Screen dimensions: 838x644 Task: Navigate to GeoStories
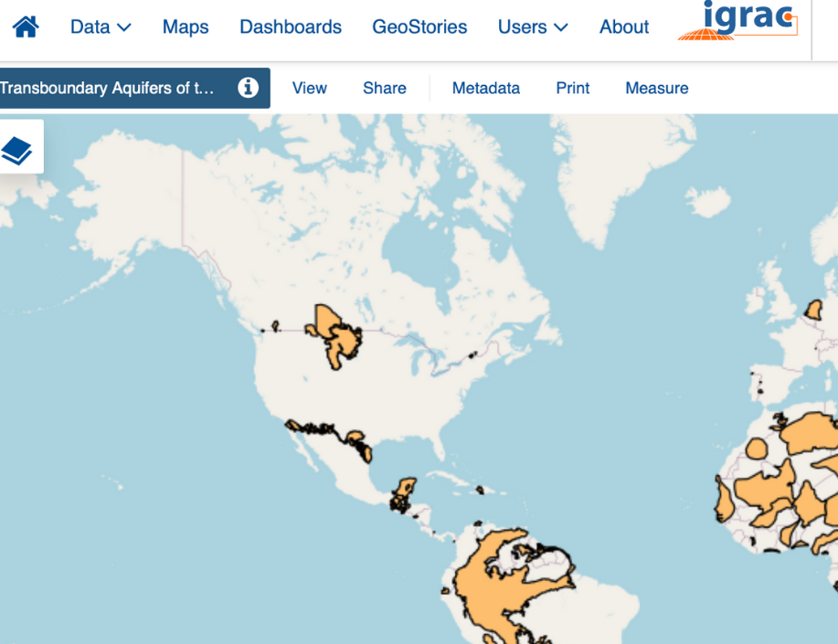(419, 26)
